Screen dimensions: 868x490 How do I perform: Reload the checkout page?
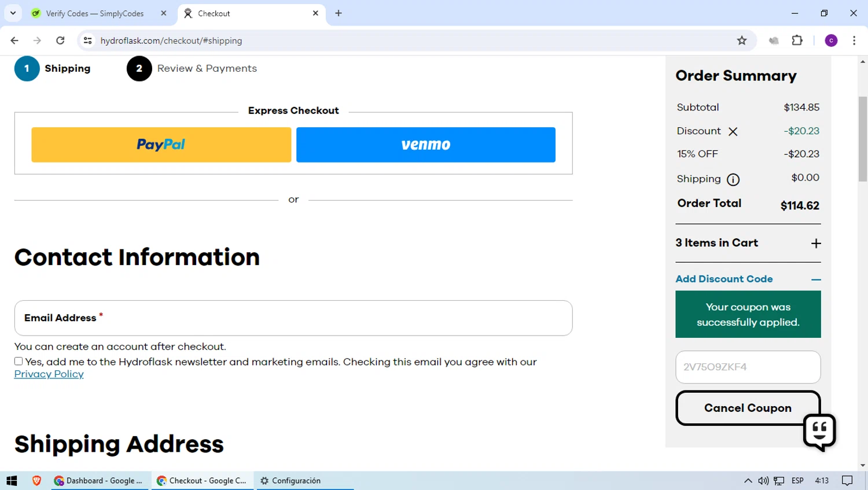60,40
